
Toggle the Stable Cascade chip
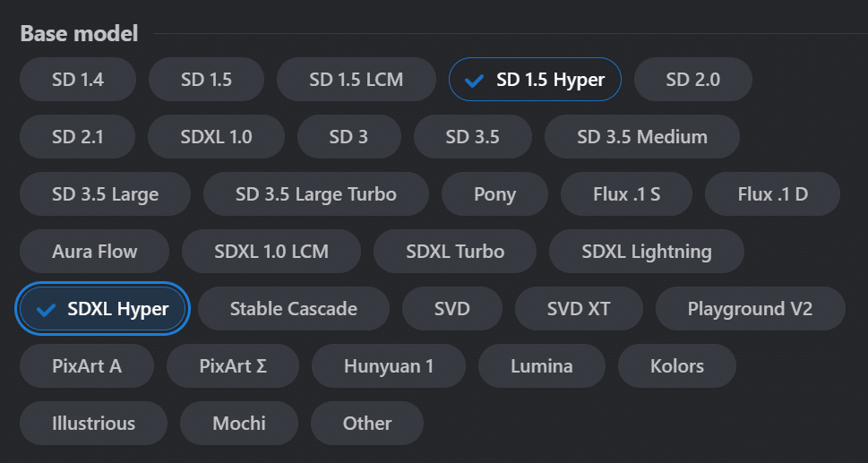tap(294, 309)
